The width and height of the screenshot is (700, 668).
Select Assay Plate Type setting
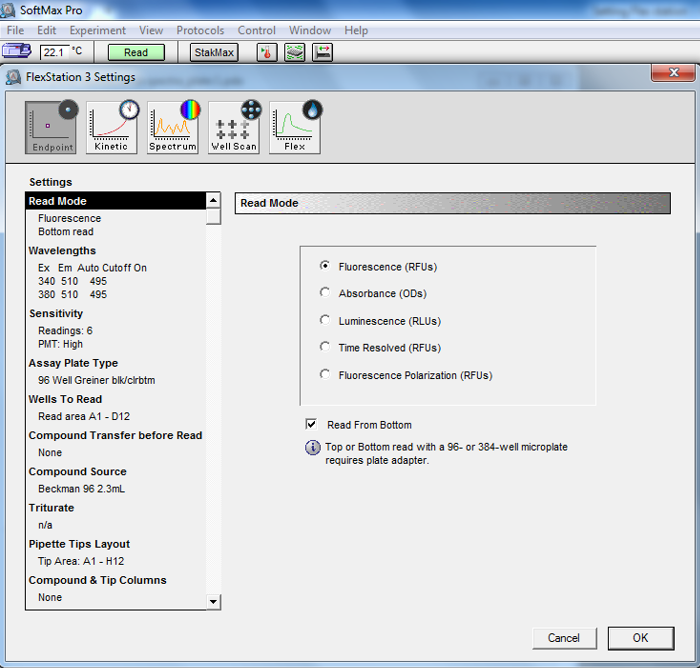pyautogui.click(x=73, y=363)
